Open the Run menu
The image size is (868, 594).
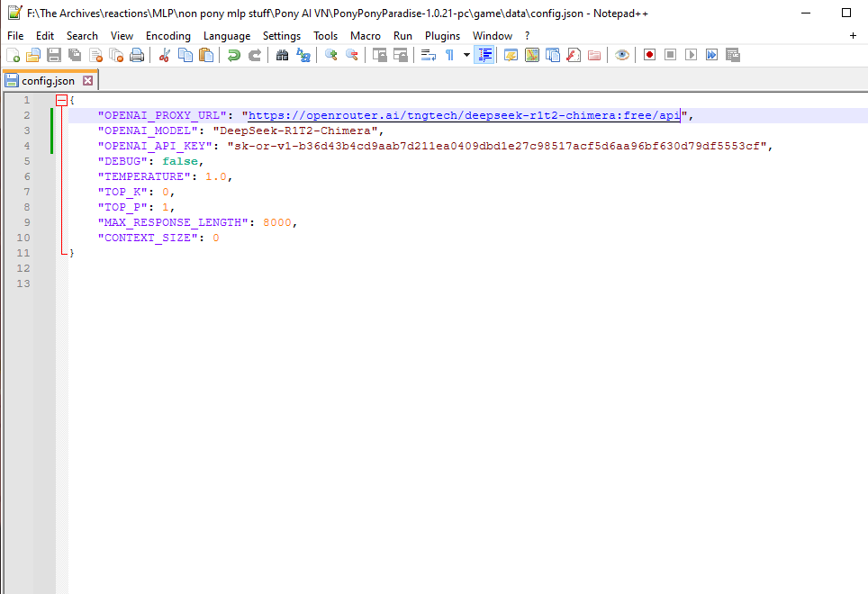pos(403,35)
